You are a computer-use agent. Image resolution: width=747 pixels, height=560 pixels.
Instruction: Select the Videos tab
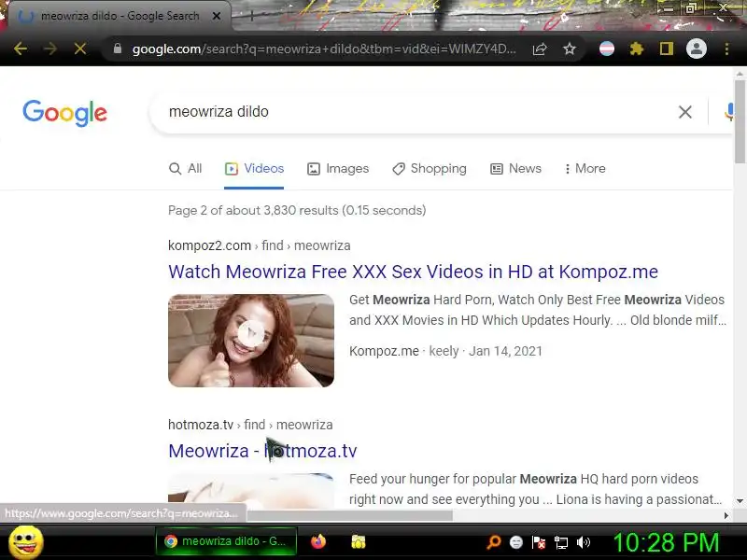pyautogui.click(x=254, y=169)
